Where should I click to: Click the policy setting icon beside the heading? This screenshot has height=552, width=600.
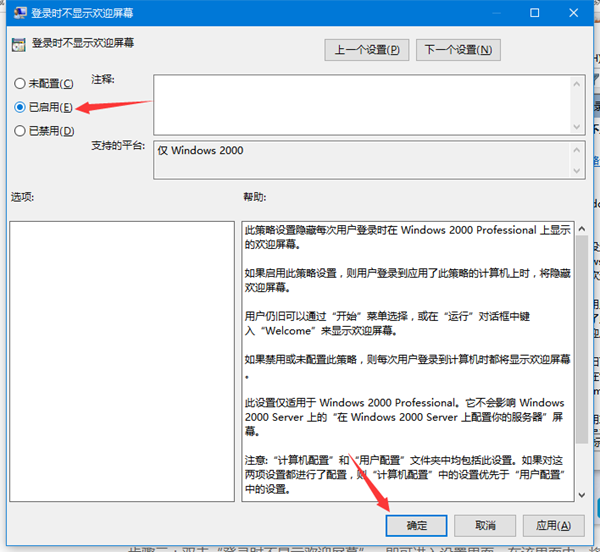point(18,44)
